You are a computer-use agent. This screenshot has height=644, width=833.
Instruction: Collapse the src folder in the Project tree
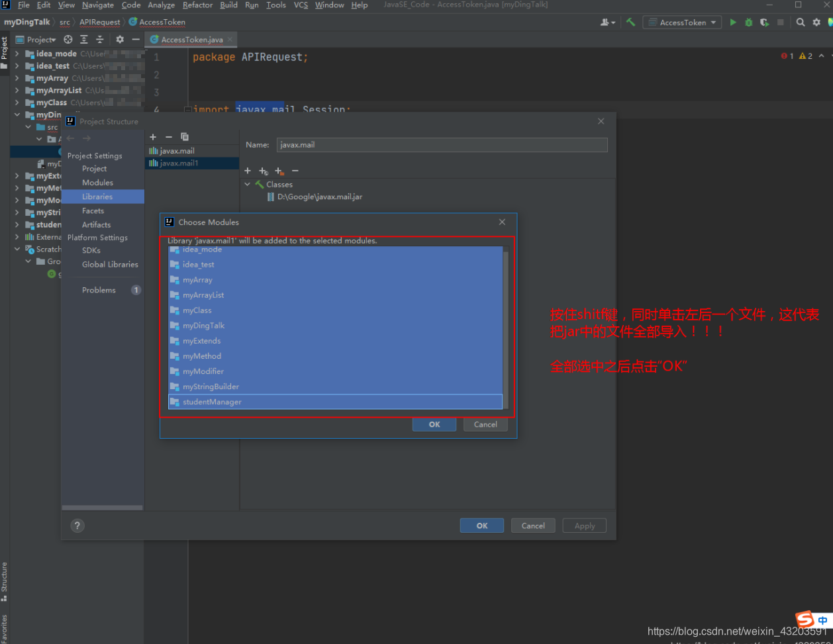28,127
